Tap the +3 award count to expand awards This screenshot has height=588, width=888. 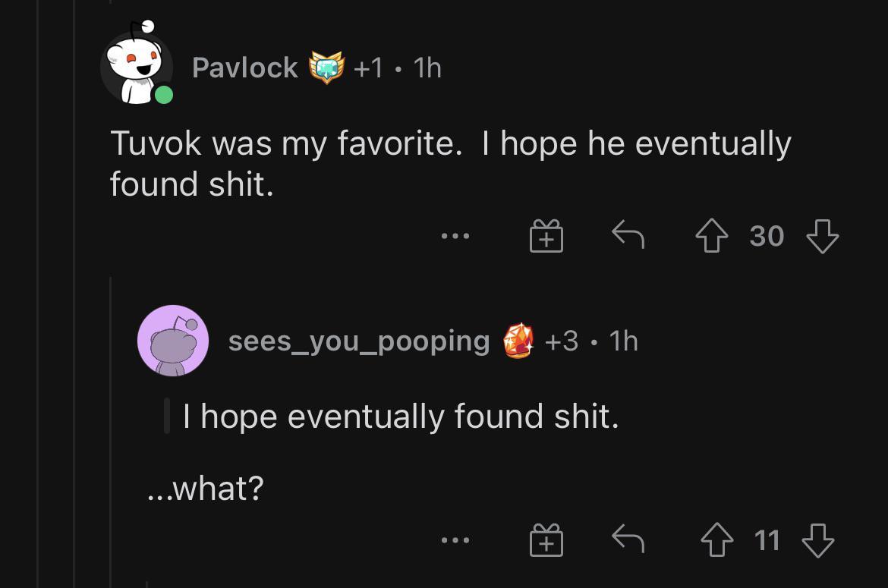point(562,341)
